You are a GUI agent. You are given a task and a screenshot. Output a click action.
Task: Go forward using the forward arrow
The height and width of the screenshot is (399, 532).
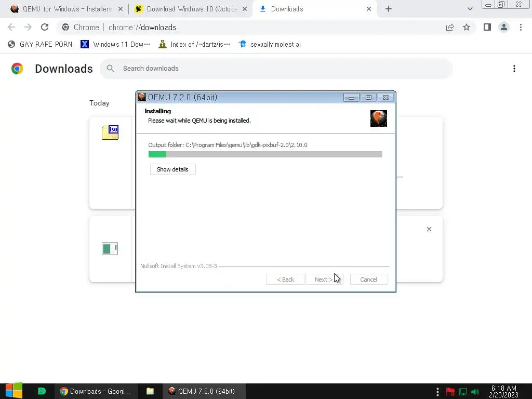[28, 27]
